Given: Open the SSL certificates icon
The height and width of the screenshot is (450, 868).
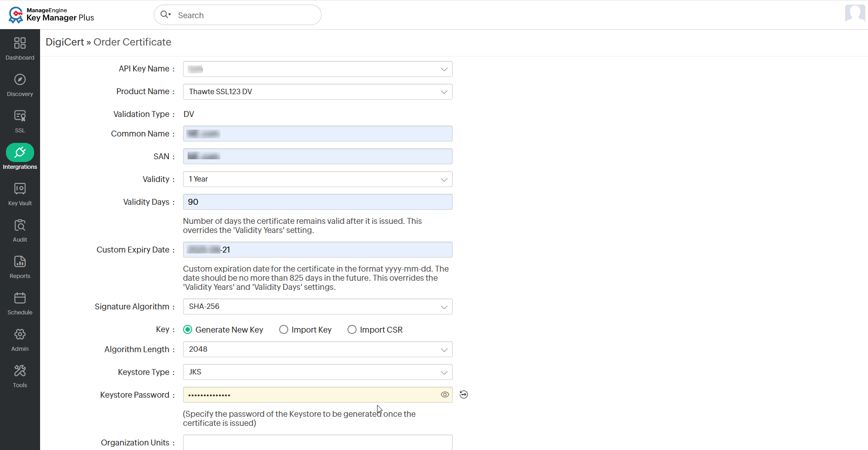Looking at the screenshot, I should click(20, 116).
